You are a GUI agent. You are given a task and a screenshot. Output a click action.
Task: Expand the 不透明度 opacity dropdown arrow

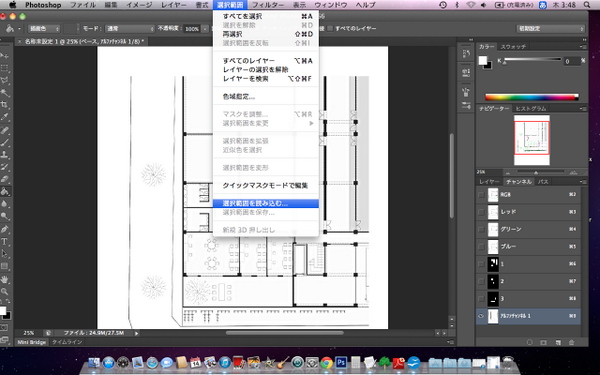[x=205, y=29]
